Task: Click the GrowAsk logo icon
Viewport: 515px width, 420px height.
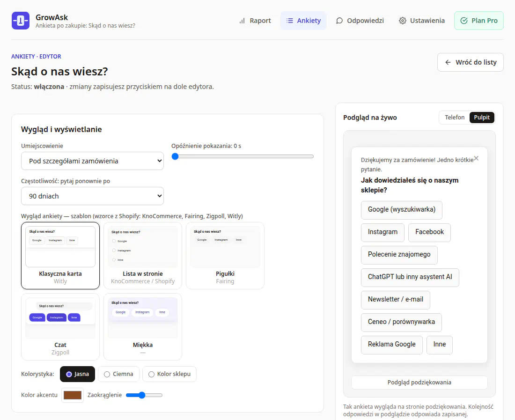Action: 20,20
